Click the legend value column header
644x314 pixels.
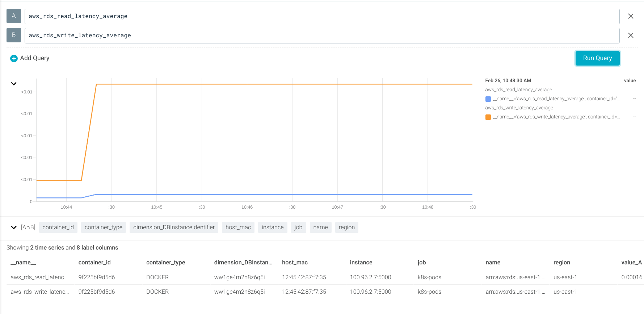(630, 81)
